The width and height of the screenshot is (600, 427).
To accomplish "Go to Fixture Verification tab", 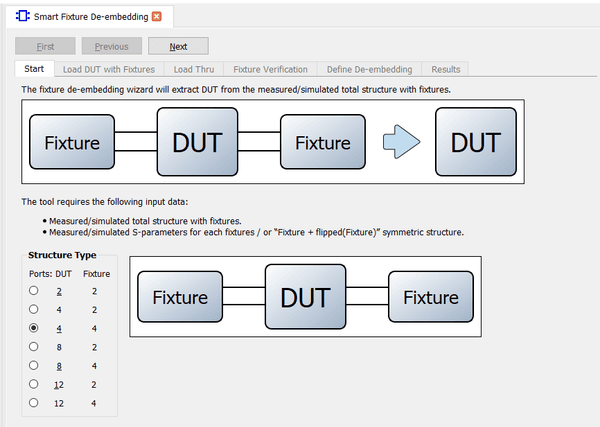I will pyautogui.click(x=270, y=69).
